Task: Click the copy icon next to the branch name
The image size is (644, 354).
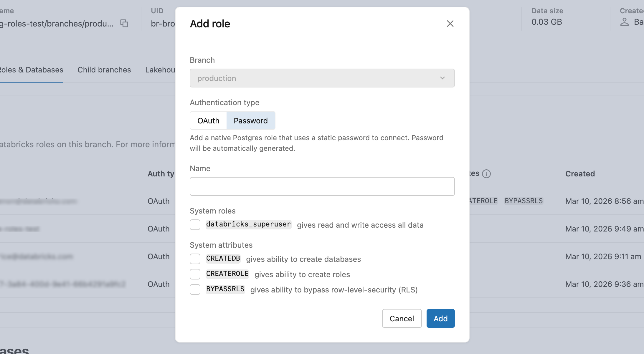Action: point(124,23)
